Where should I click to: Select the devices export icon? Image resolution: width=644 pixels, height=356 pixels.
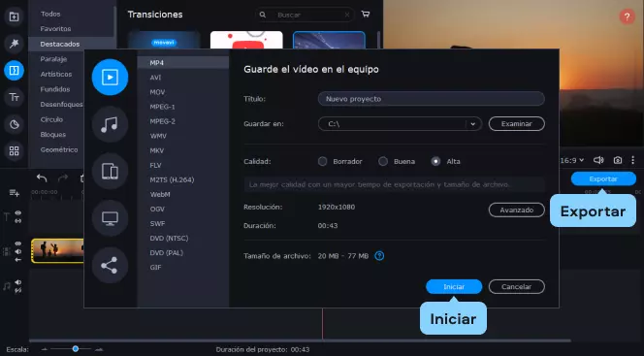(110, 171)
